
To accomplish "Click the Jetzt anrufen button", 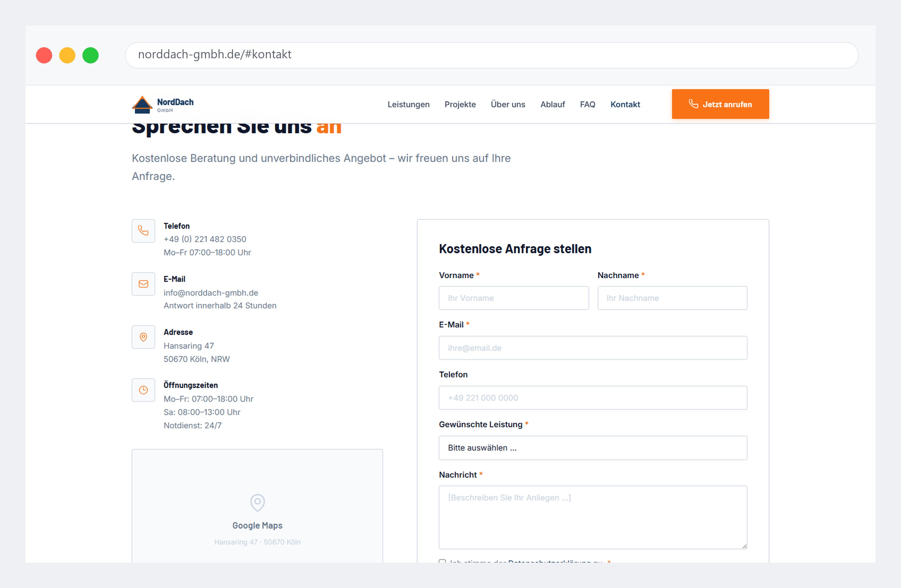I will 720,104.
